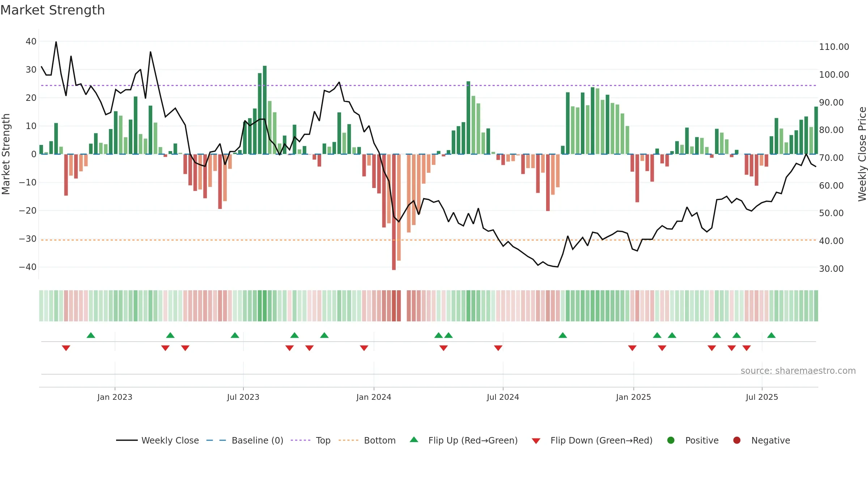Click the red flip-down marker at Jan 2025
Image resolution: width=868 pixels, height=488 pixels.
click(632, 348)
